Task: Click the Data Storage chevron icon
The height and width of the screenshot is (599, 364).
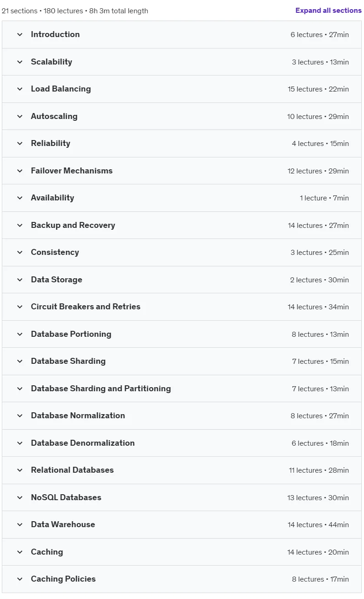Action: [x=20, y=280]
